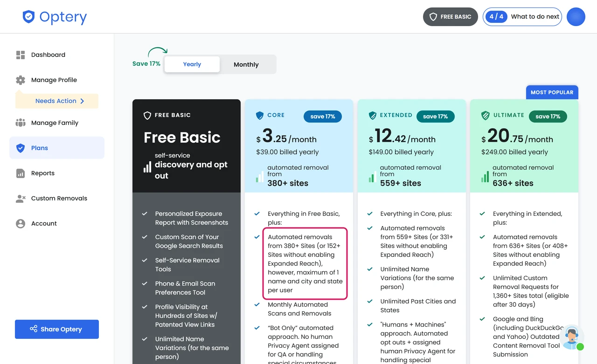
Task: Click the shield icon beside EXTENDED plan
Action: pos(373,116)
